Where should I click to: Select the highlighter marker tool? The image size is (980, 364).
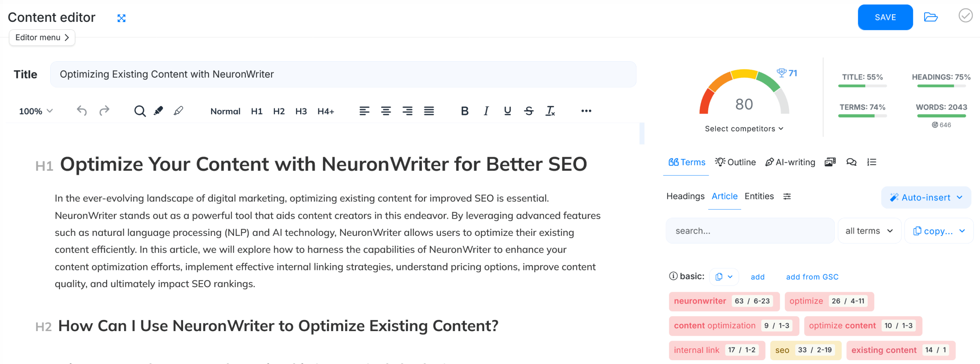point(158,111)
